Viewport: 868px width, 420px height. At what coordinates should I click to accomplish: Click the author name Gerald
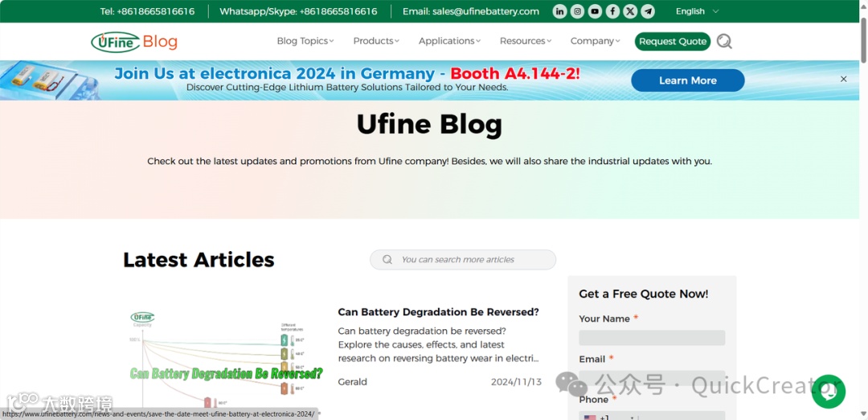pos(352,382)
